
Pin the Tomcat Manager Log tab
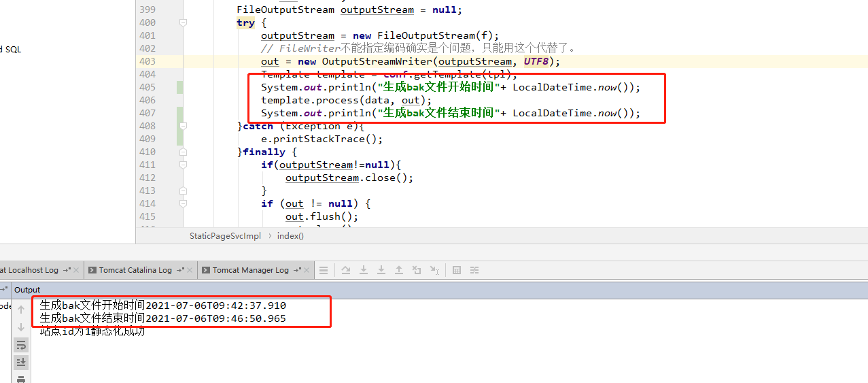point(297,270)
